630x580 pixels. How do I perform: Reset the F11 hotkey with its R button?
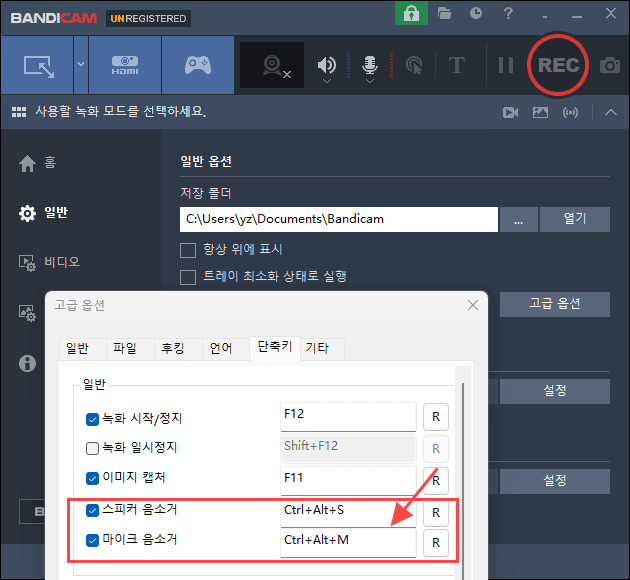point(436,481)
